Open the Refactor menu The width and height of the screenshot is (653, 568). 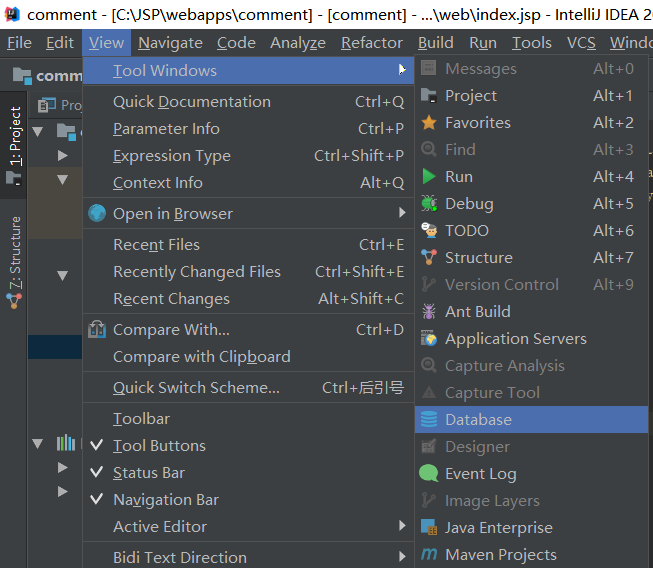372,43
